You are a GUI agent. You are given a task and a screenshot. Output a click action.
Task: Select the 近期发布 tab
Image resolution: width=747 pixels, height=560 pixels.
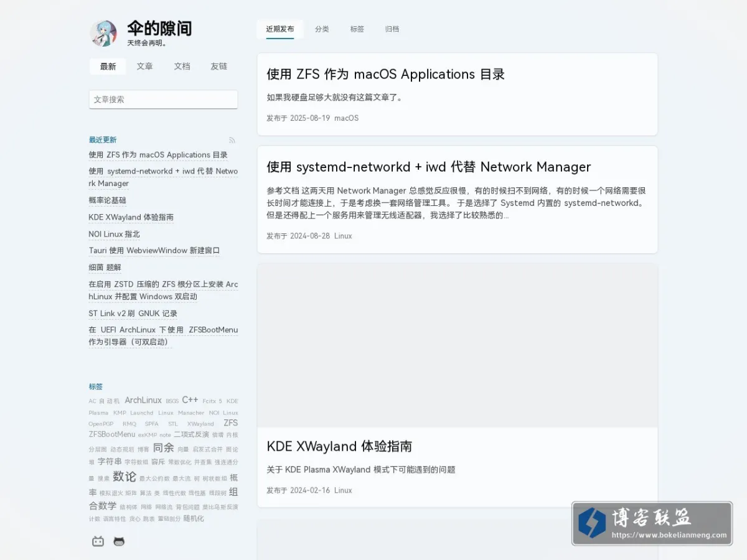pos(280,29)
